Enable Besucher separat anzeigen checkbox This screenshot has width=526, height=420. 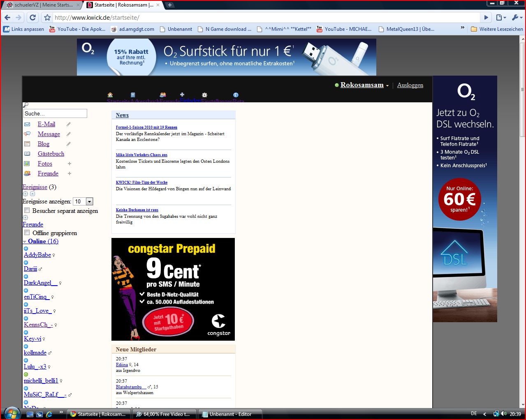tap(27, 210)
